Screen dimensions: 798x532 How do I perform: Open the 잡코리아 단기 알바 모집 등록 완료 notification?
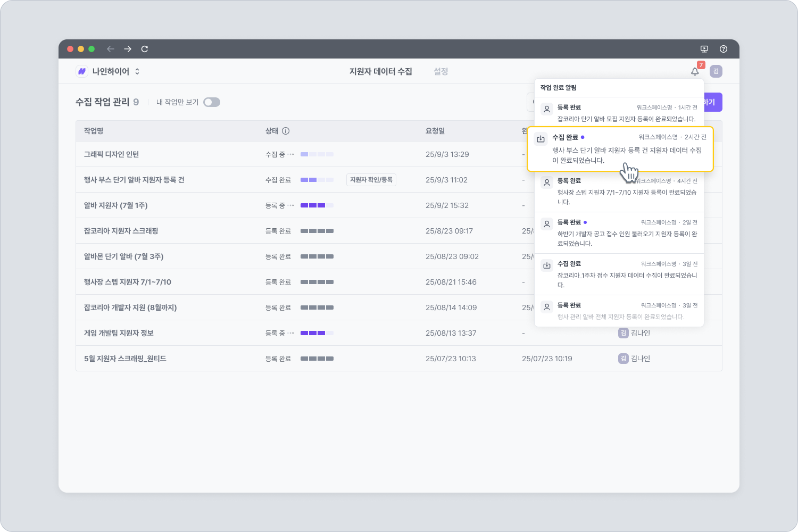619,113
